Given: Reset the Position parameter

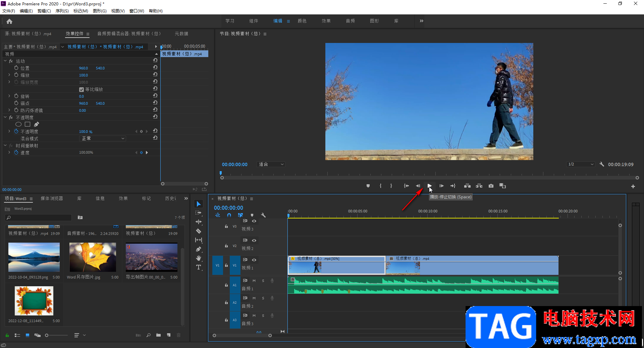Looking at the screenshot, I should point(155,67).
